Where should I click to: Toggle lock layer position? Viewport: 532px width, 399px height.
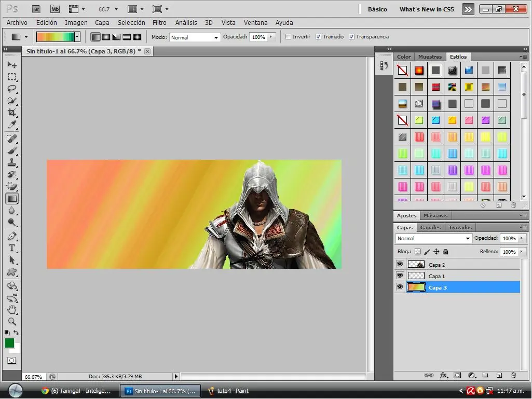point(436,252)
